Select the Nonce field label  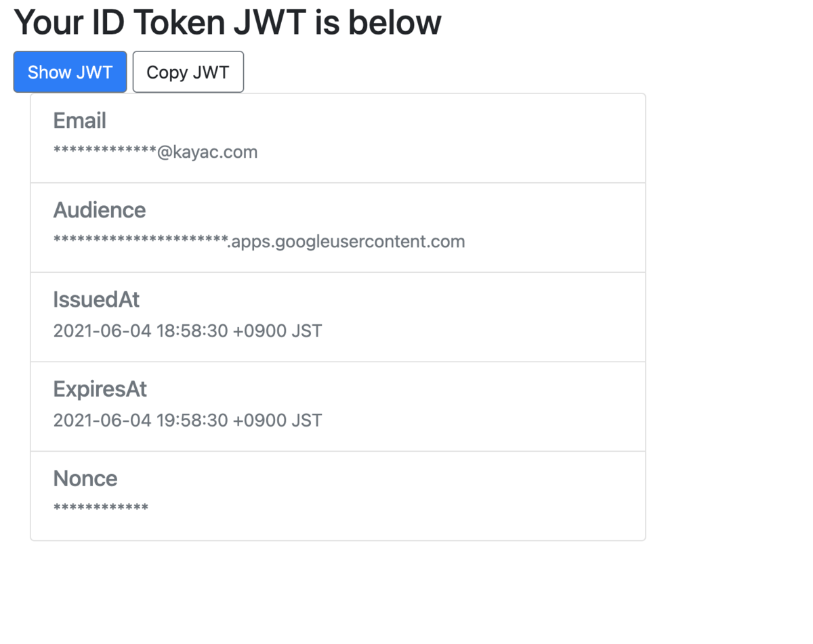(85, 478)
